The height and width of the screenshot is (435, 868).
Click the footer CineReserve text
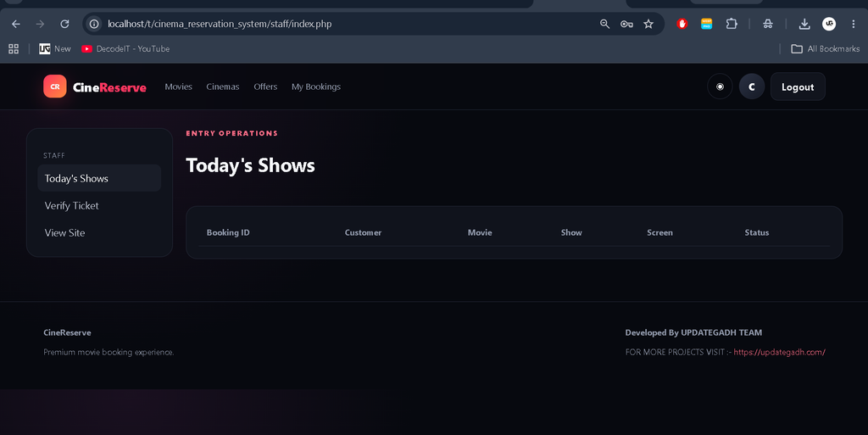67,332
